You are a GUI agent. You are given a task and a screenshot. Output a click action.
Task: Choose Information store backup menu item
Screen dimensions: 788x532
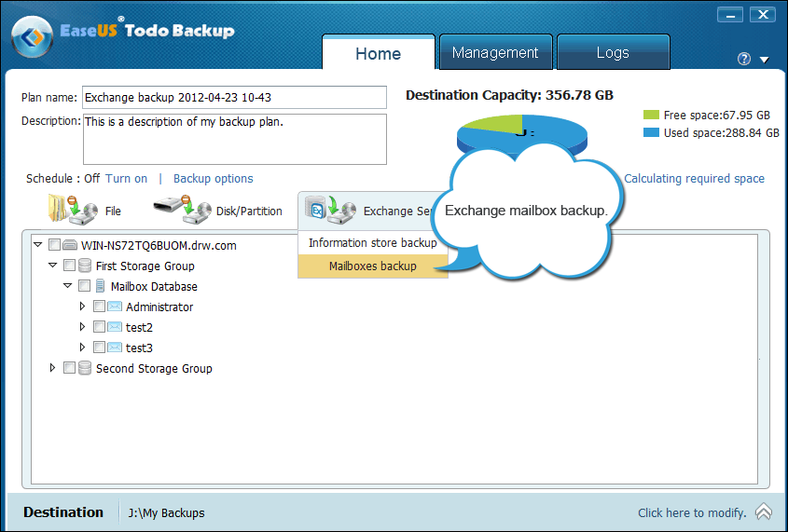[372, 243]
